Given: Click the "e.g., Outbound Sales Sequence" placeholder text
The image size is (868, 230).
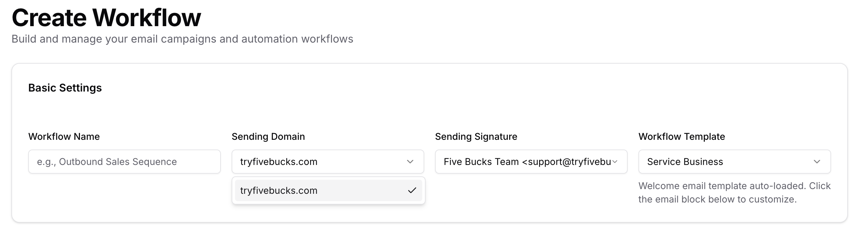Looking at the screenshot, I should [x=107, y=162].
